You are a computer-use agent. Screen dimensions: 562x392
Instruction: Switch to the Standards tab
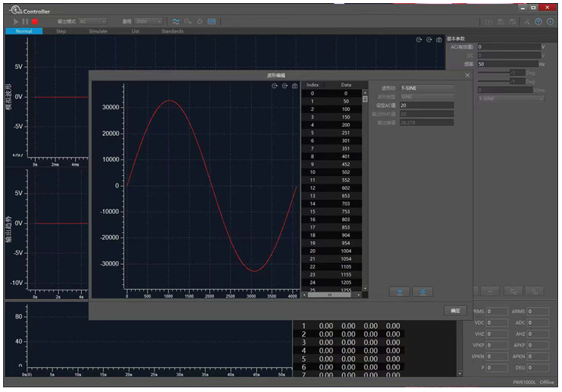[173, 31]
